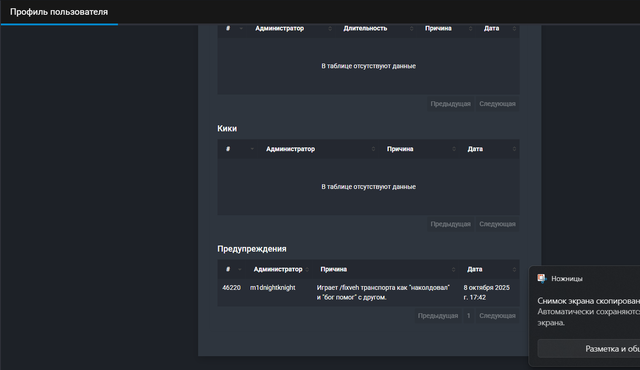Sort bans table by Администратор column

(x=293, y=29)
